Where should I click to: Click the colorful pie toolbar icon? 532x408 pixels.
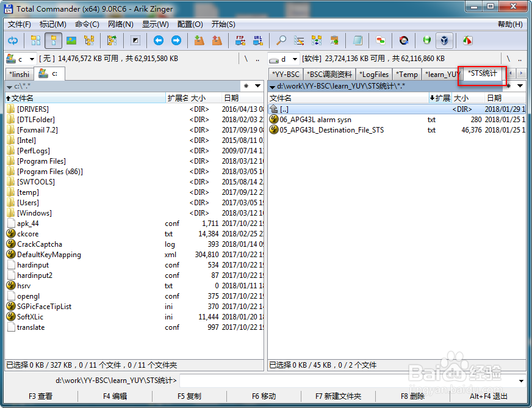(467, 41)
